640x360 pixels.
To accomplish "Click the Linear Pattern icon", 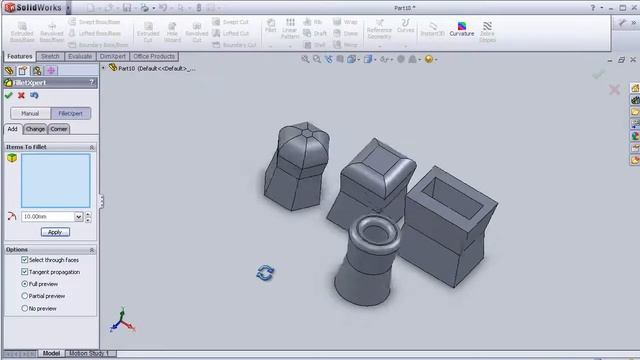I will click(x=290, y=22).
